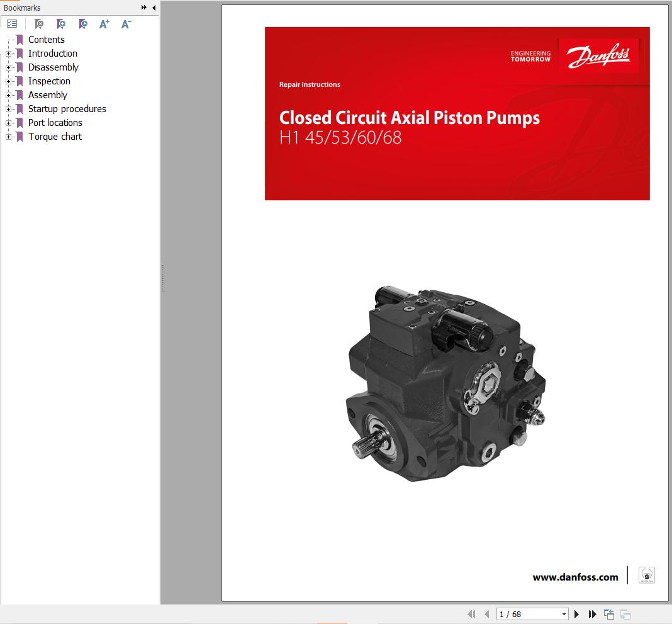Screen dimensions: 672x624
Task: Jump to the last page
Action: (592, 614)
